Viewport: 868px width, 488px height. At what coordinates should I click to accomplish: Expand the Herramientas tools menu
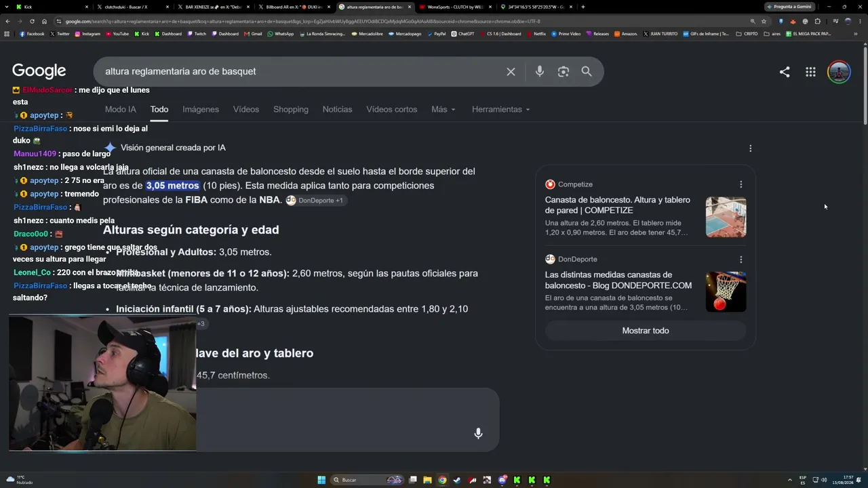(501, 109)
